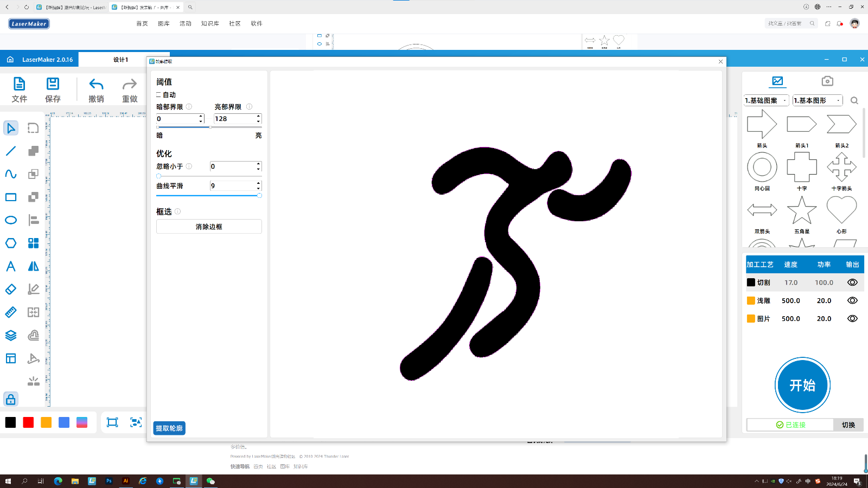
Task: Select the rectangle drawing tool
Action: [10, 197]
